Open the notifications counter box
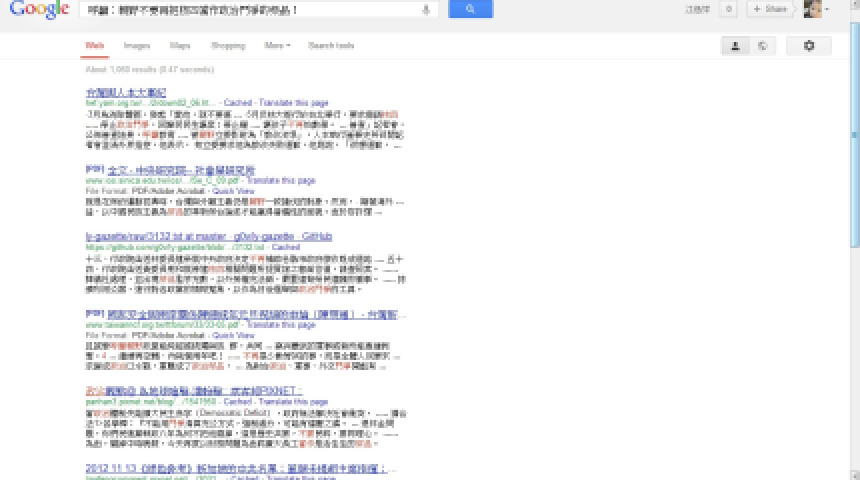This screenshot has height=480, width=860. click(x=729, y=9)
